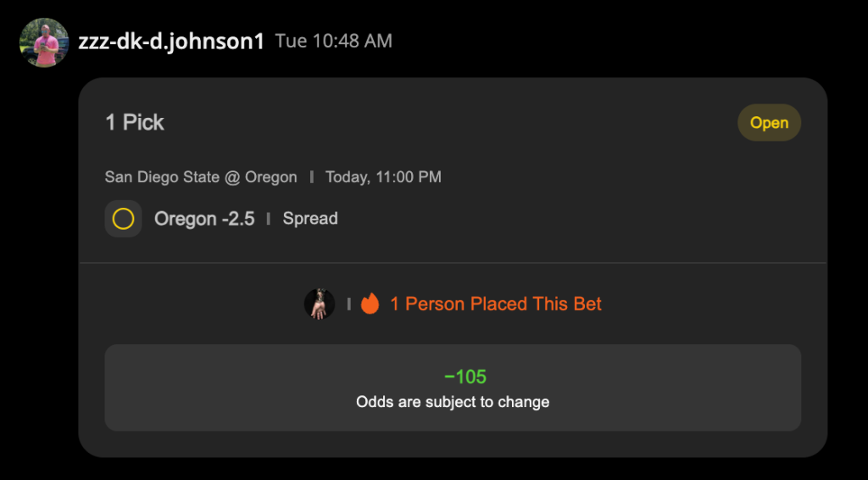868x480 pixels.
Task: Open 1 Person Placed This Bet link
Action: coord(496,304)
